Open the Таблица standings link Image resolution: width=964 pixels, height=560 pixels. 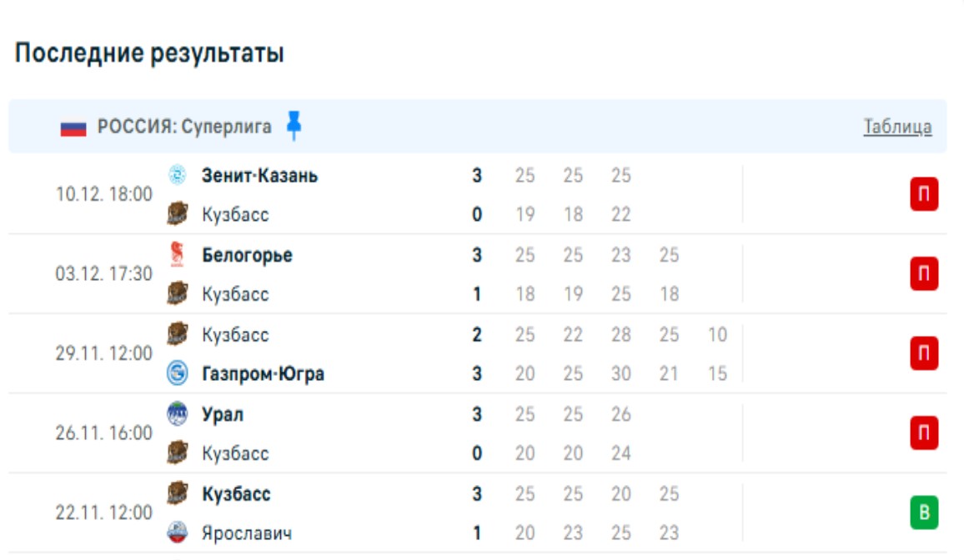tap(897, 127)
